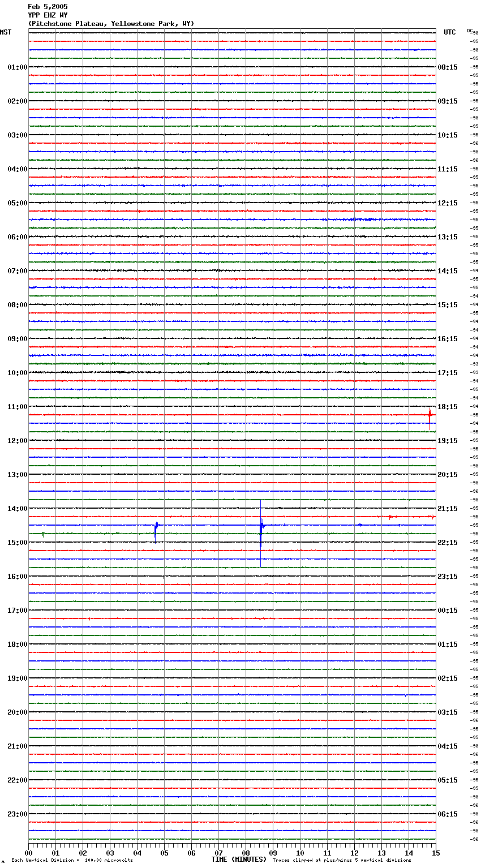Click the 00:15 UTC time label
The image size is (481, 868).
[448, 611]
